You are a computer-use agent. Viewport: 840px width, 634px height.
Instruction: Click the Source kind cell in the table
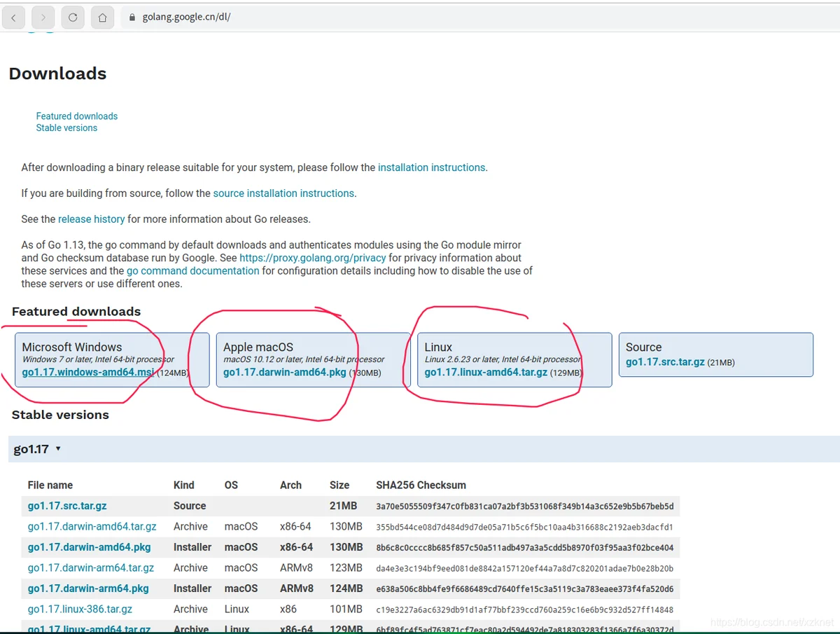[190, 506]
